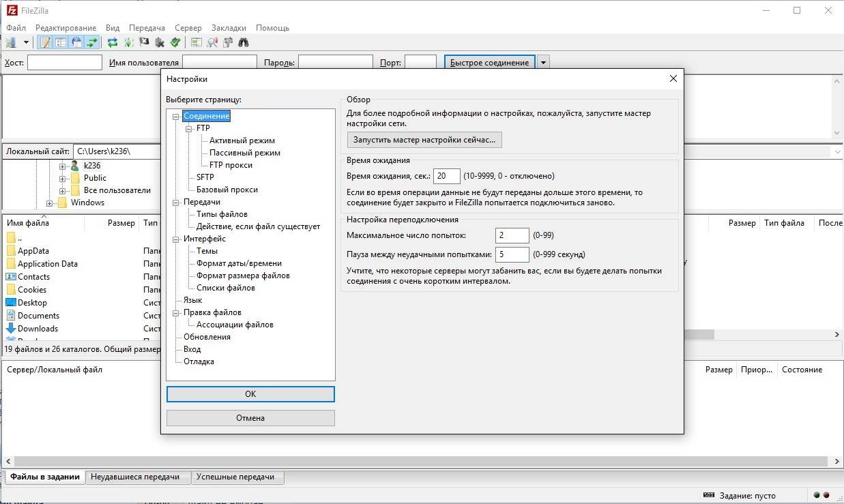Click the queue status indicator lights
844x504 pixels.
click(821, 495)
